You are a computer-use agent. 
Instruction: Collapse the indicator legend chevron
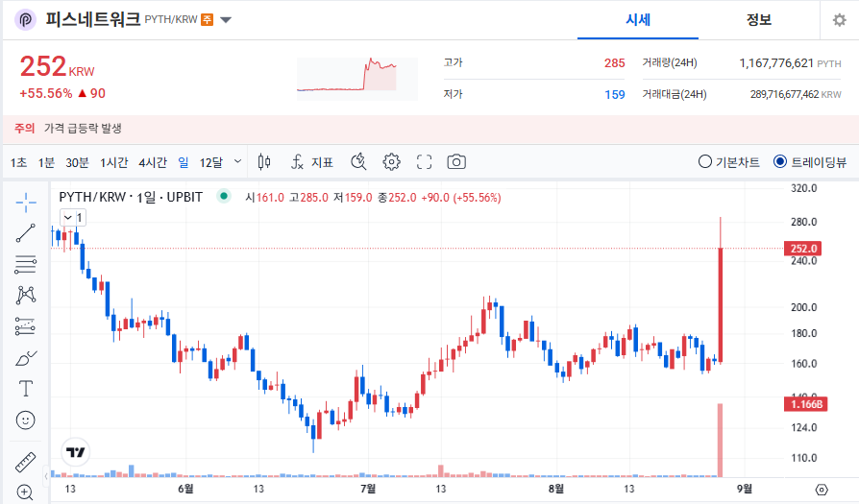click(x=68, y=218)
